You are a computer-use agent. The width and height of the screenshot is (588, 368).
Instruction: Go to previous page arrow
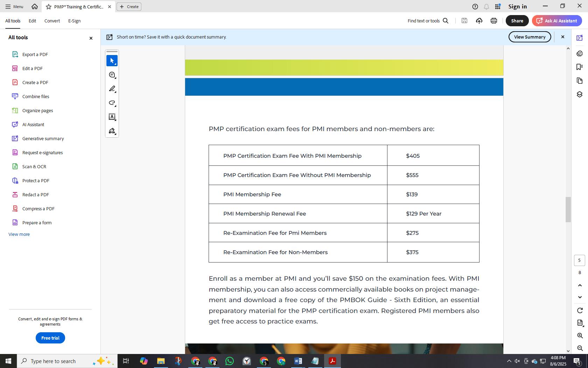click(580, 285)
